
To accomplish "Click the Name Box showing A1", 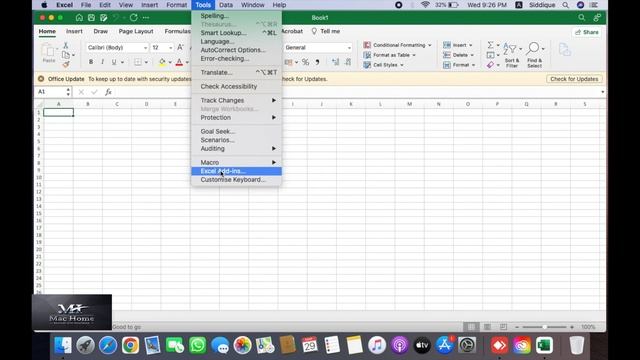I will [x=54, y=92].
